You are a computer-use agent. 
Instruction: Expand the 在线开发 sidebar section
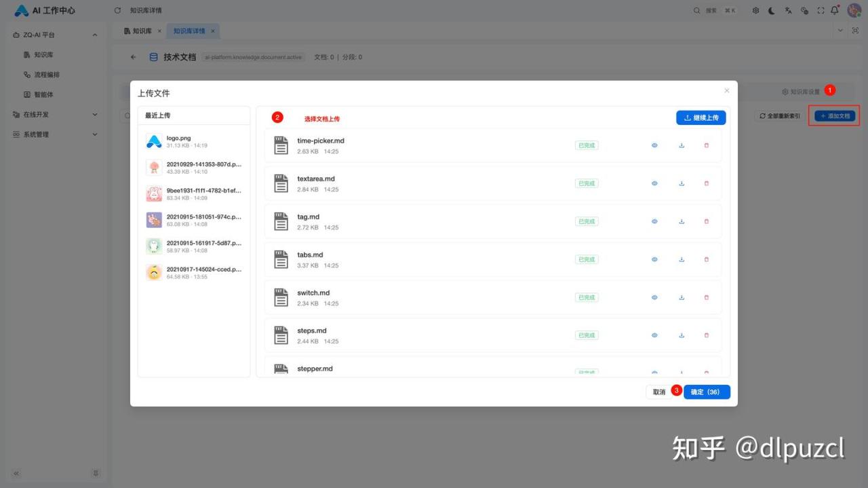94,115
